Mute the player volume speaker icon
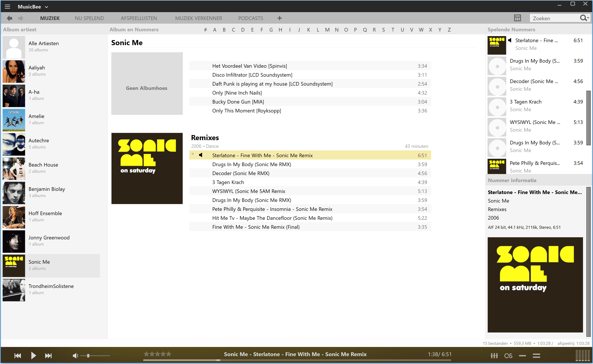The width and height of the screenshot is (593, 364). 75,355
